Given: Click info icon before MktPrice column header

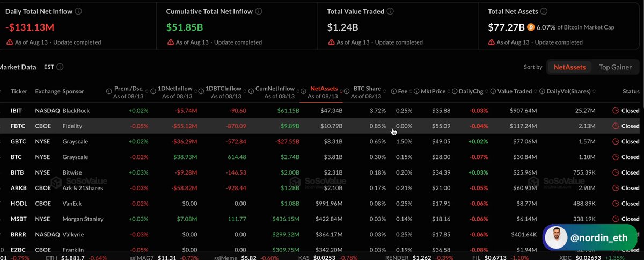Looking at the screenshot, I should pos(416,91).
